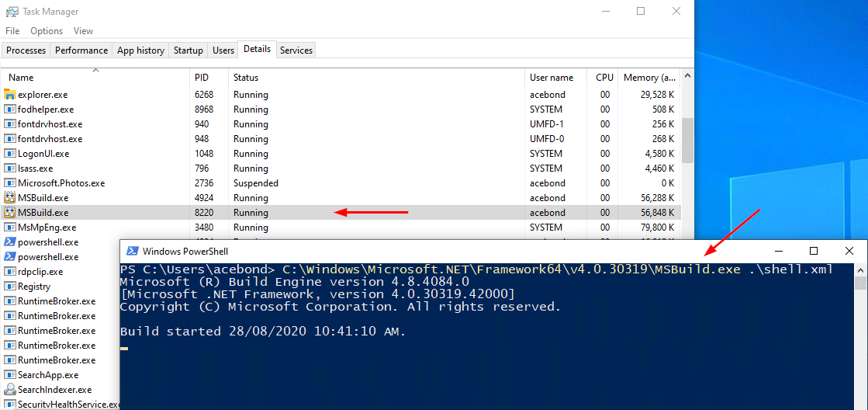Select the rdpclip.exe process name
This screenshot has width=868, height=410.
[40, 272]
